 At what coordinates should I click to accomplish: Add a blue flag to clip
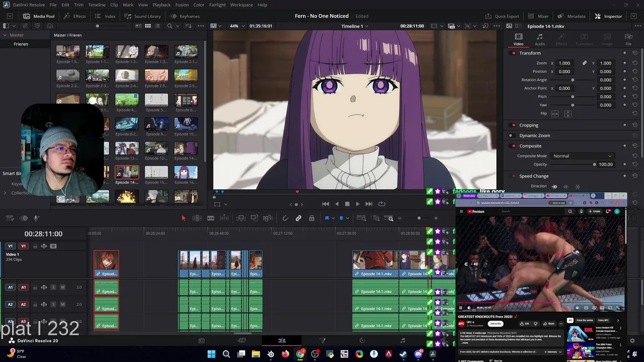click(327, 218)
